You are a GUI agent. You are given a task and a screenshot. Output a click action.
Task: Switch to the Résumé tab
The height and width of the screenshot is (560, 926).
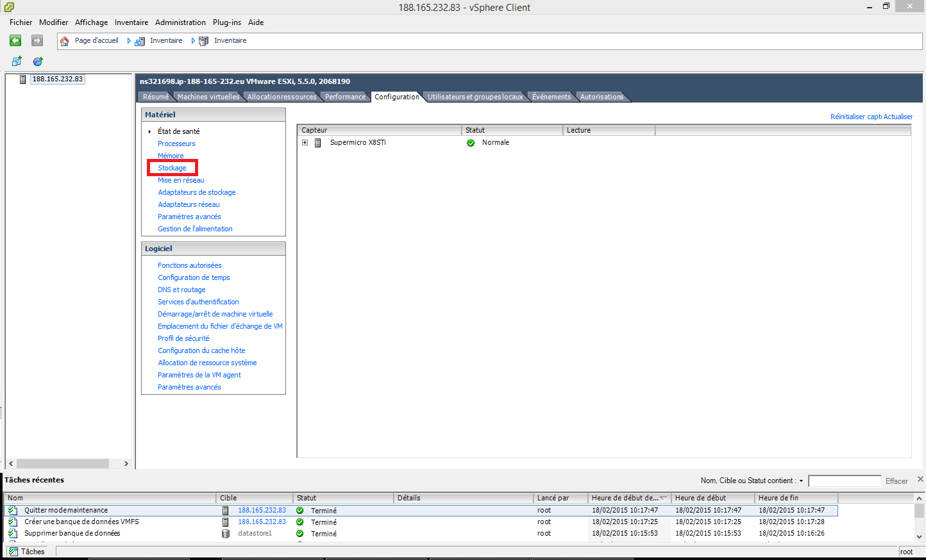pyautogui.click(x=156, y=97)
